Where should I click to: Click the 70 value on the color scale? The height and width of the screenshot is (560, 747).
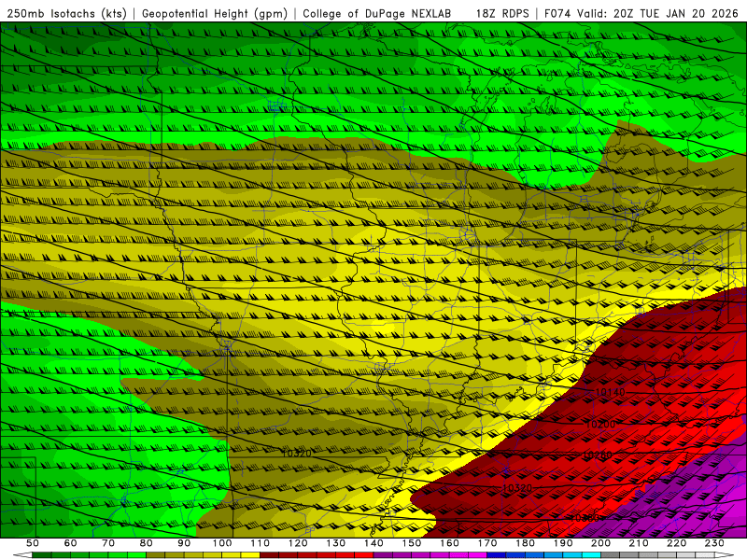[x=108, y=543]
